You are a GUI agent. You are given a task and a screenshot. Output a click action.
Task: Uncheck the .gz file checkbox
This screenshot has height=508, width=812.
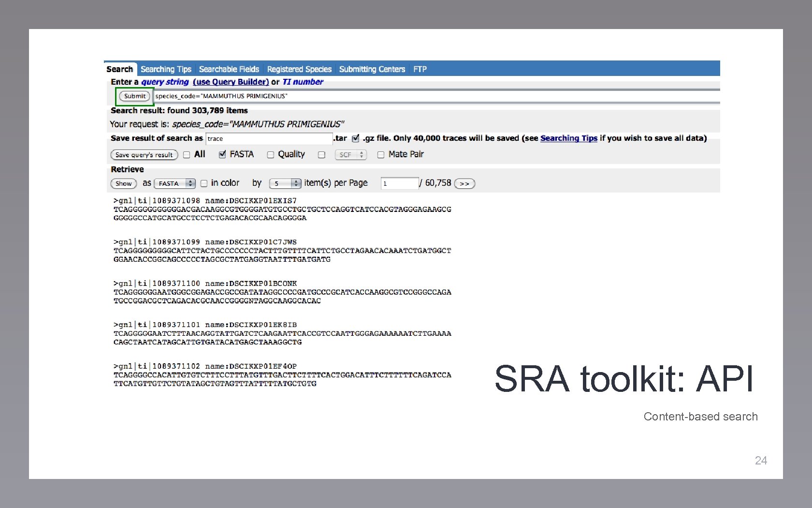click(355, 138)
